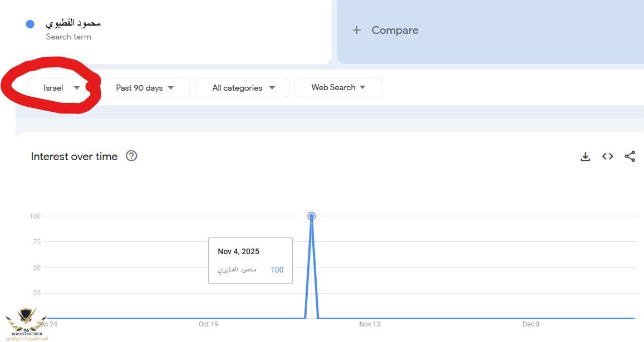Download the Interest over time data
This screenshot has height=342, width=644.
click(x=585, y=157)
